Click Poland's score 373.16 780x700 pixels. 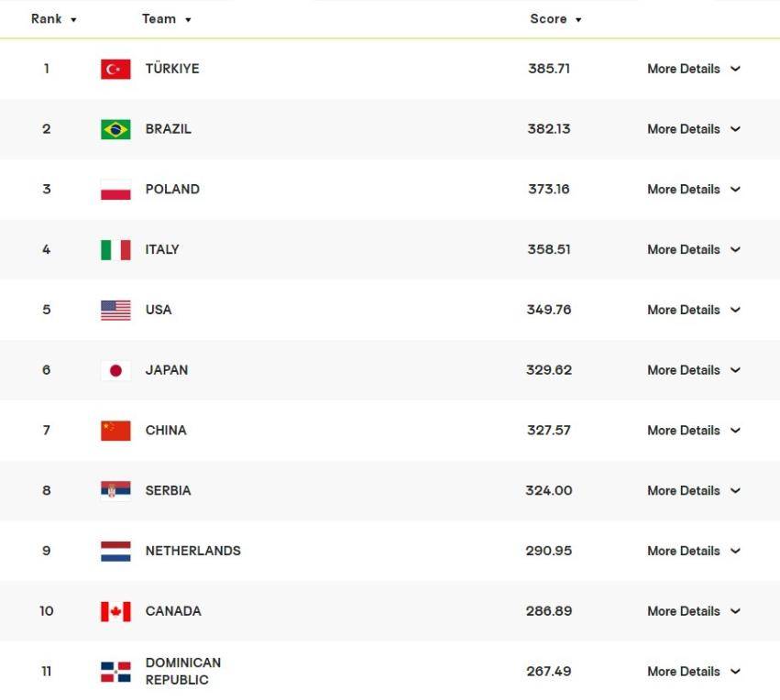(549, 190)
